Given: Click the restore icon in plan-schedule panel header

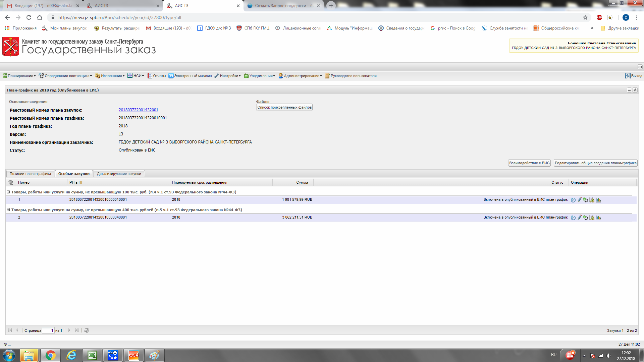Looking at the screenshot, I should click(x=635, y=90).
